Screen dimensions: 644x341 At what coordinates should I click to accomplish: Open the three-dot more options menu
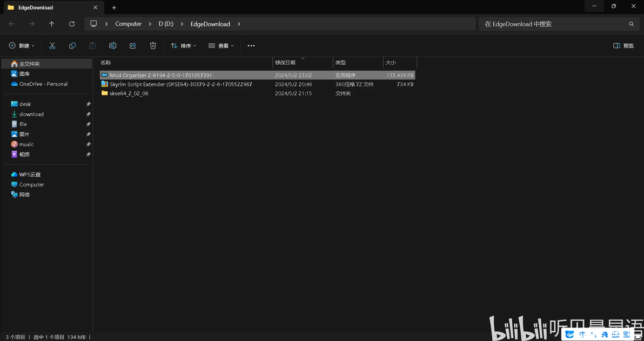pyautogui.click(x=251, y=45)
